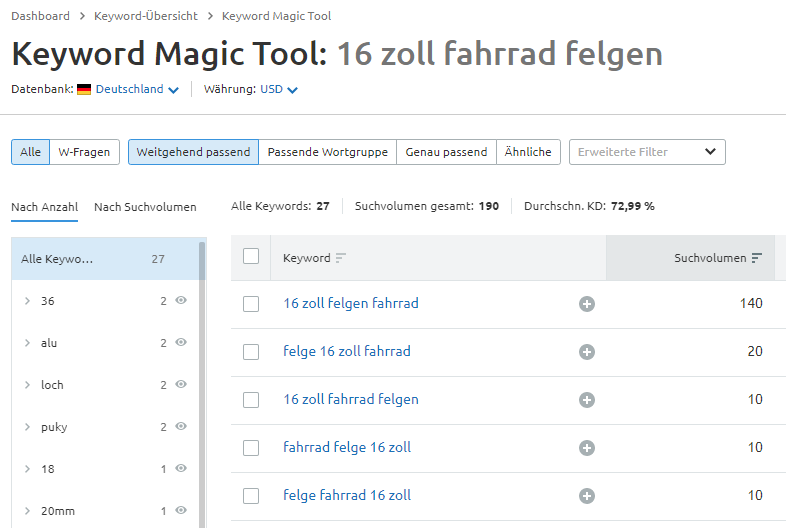786x528 pixels.
Task: Check the box for '16 zoll felgen fahrrad'
Action: pyautogui.click(x=251, y=304)
